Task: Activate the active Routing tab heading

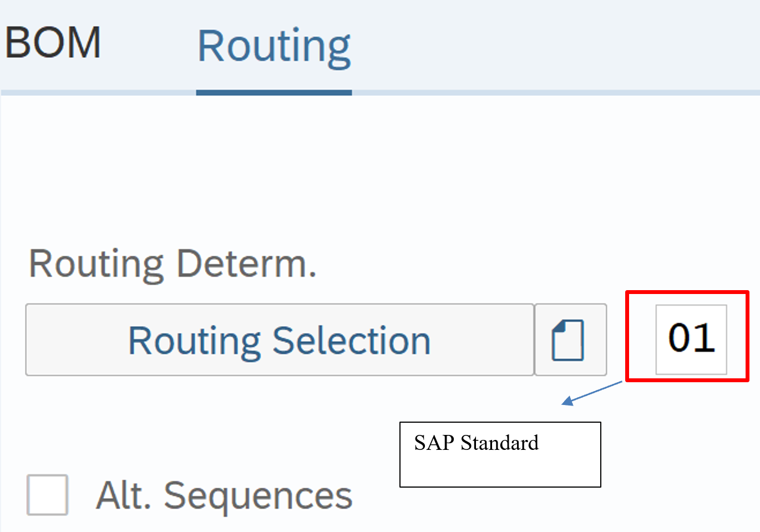Action: (x=274, y=47)
